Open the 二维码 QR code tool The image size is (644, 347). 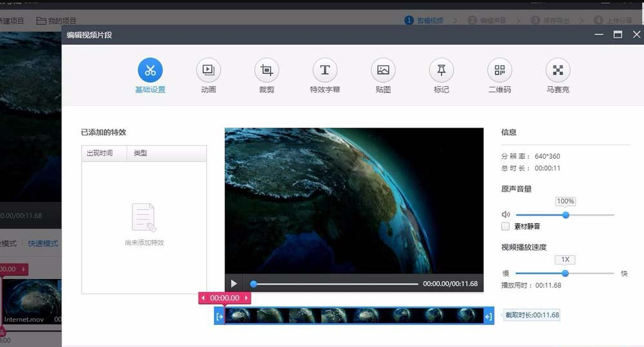pos(499,70)
